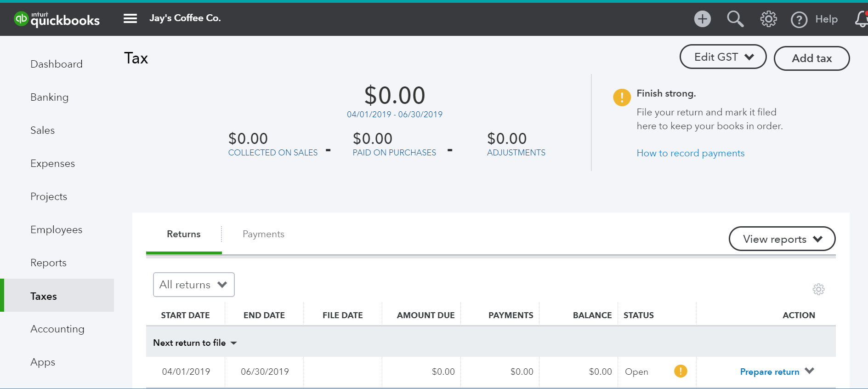Click the ADJUSTMENTS link

[516, 152]
